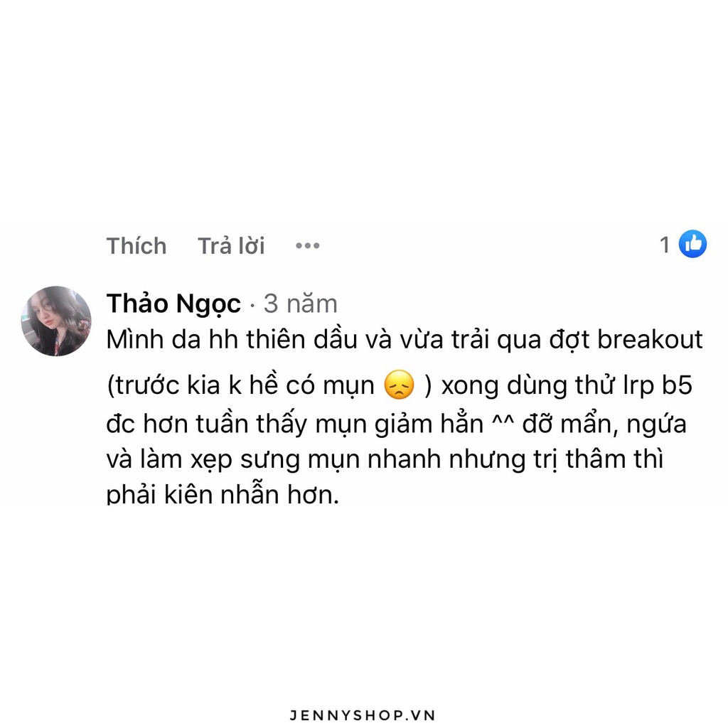The width and height of the screenshot is (728, 728).
Task: Open the three-dot comment options menu
Action: pyautogui.click(x=308, y=245)
